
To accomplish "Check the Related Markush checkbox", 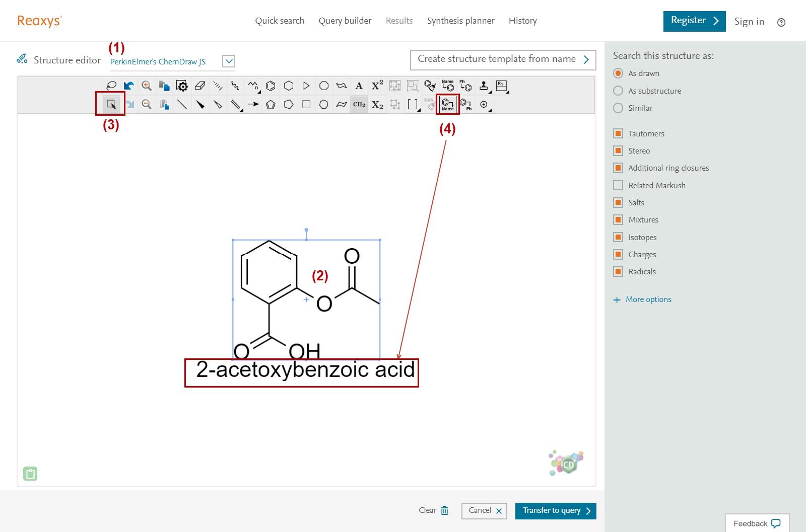I will tap(618, 185).
